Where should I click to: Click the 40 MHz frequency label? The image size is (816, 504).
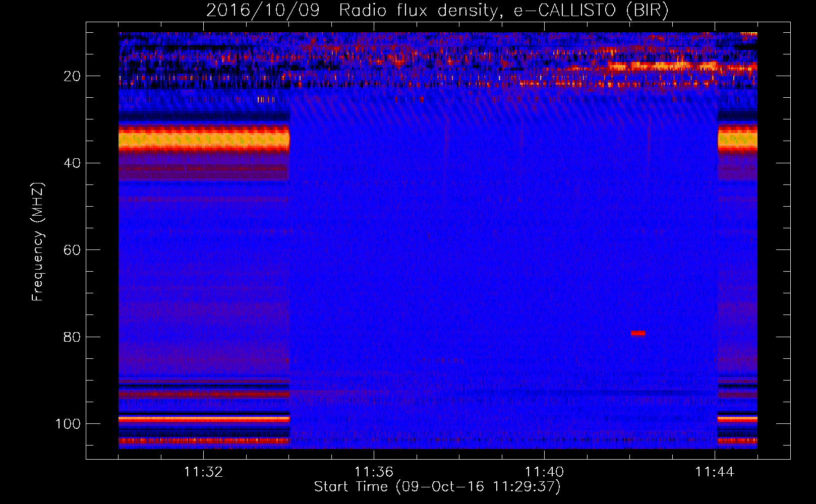(72, 163)
